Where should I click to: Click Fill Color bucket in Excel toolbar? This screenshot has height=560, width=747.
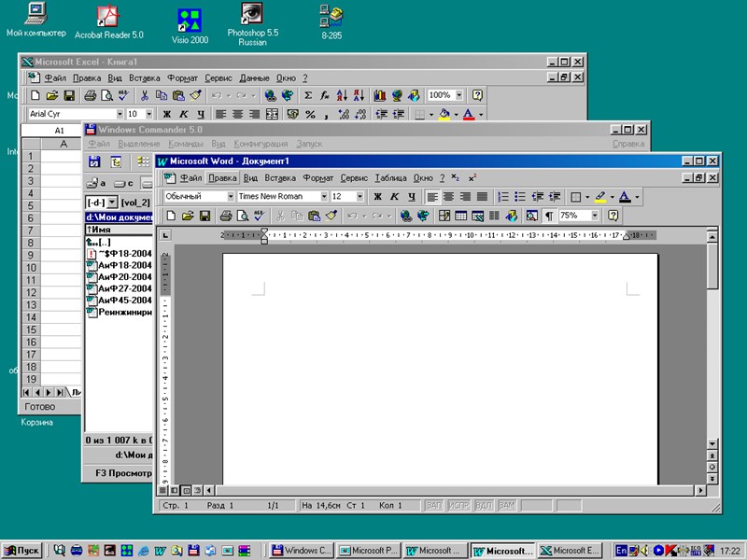pos(444,114)
